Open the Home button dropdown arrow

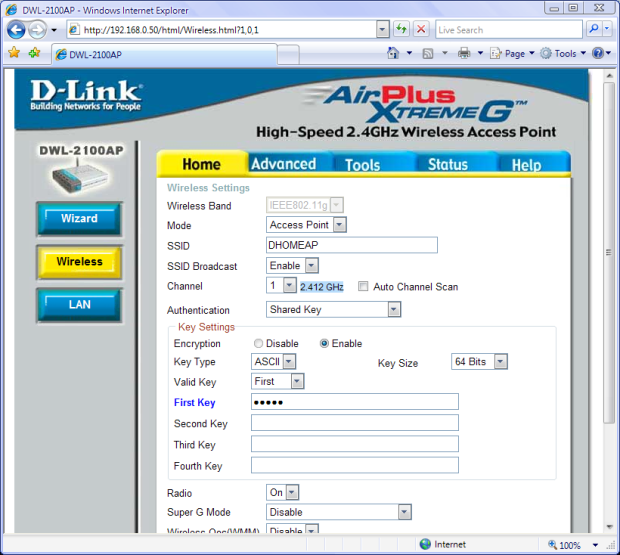409,53
